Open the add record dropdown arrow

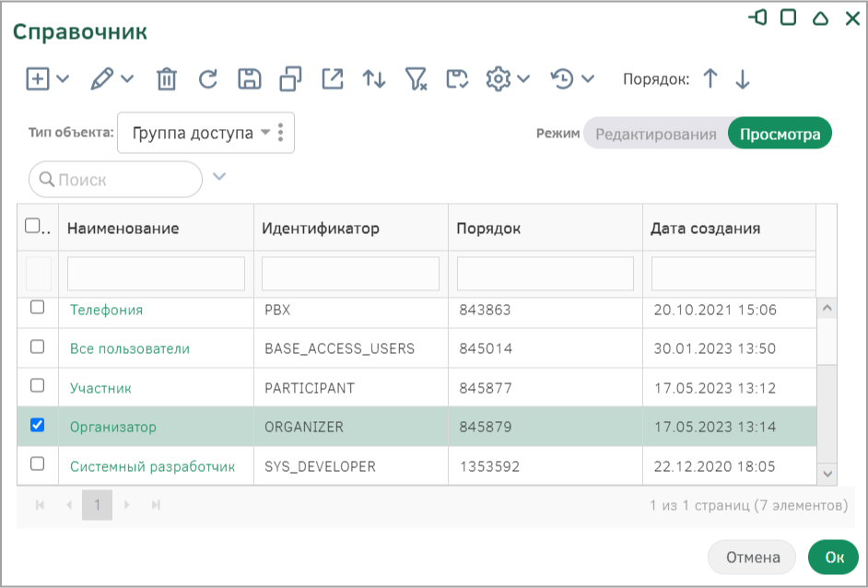(x=63, y=78)
